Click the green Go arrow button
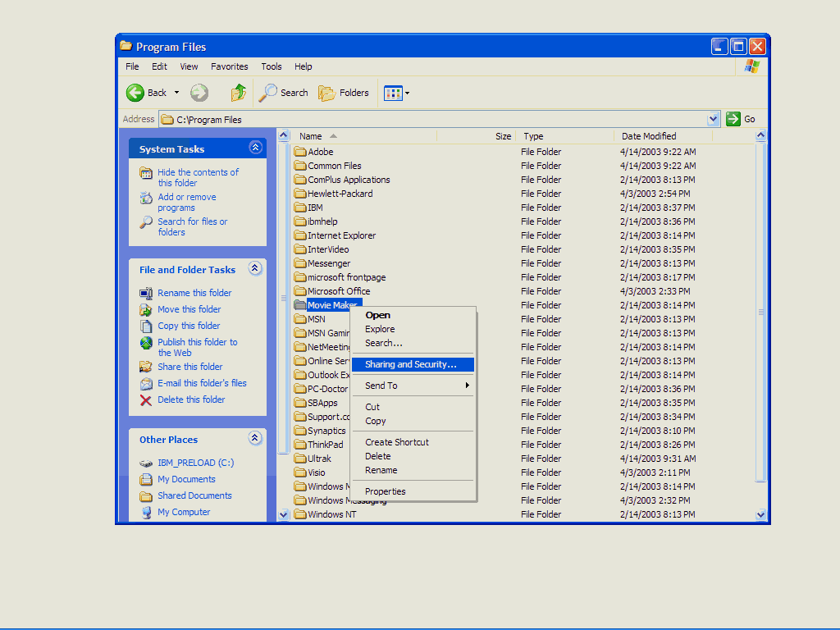840x630 pixels. coord(733,119)
